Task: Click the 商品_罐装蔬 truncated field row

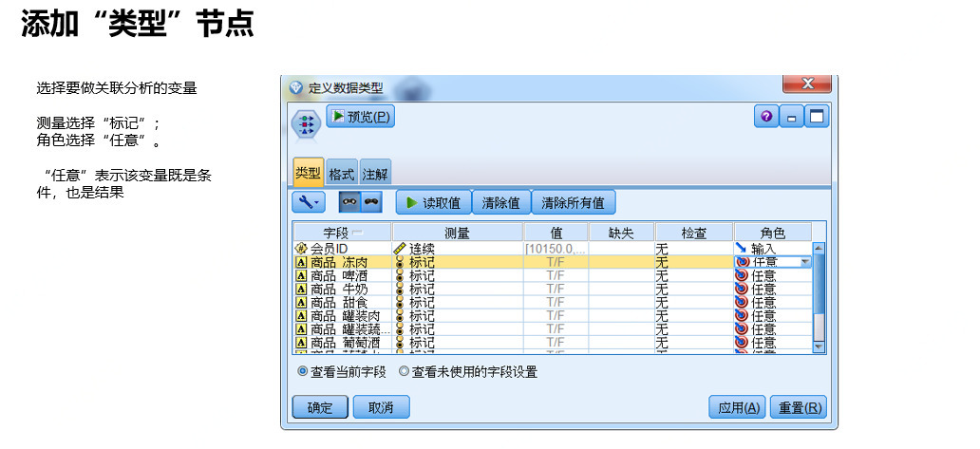Action: coord(553,329)
